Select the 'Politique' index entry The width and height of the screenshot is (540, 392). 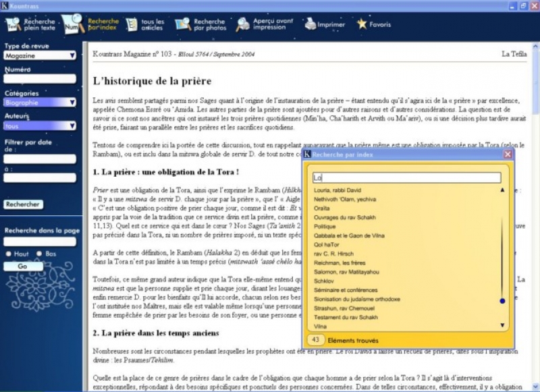point(325,227)
